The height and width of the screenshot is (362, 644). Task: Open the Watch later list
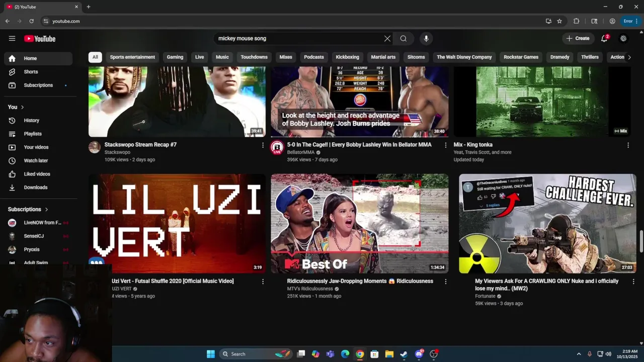pyautogui.click(x=38, y=161)
